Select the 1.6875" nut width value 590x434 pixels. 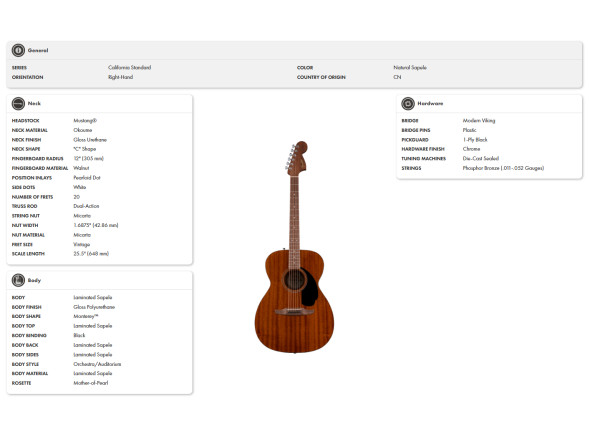[96, 225]
